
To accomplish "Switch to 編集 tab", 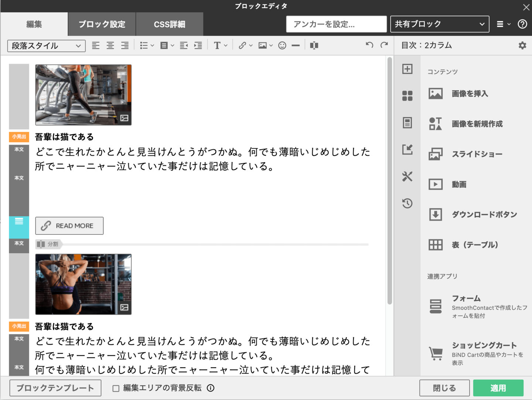I will click(x=34, y=24).
